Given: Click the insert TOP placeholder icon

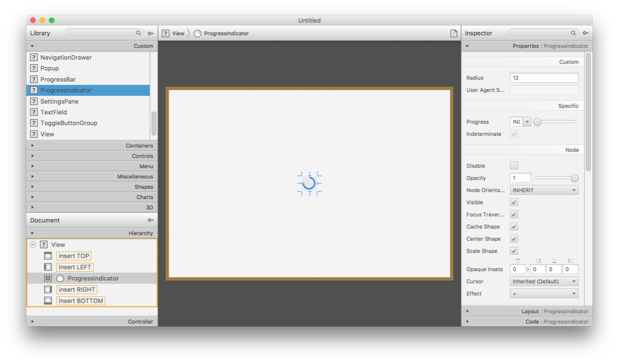Looking at the screenshot, I should pyautogui.click(x=48, y=256).
